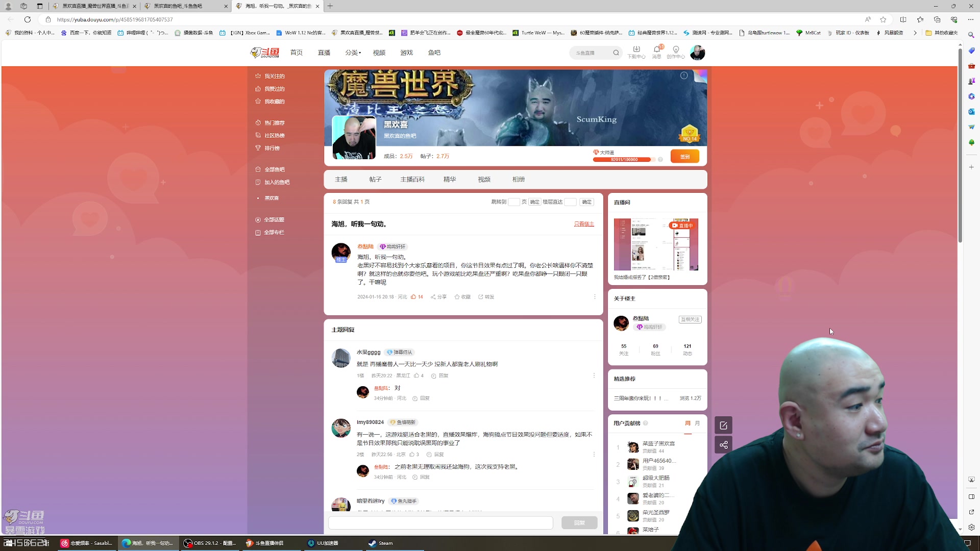
Task: Click the 转发 repost icon under post
Action: (x=481, y=296)
